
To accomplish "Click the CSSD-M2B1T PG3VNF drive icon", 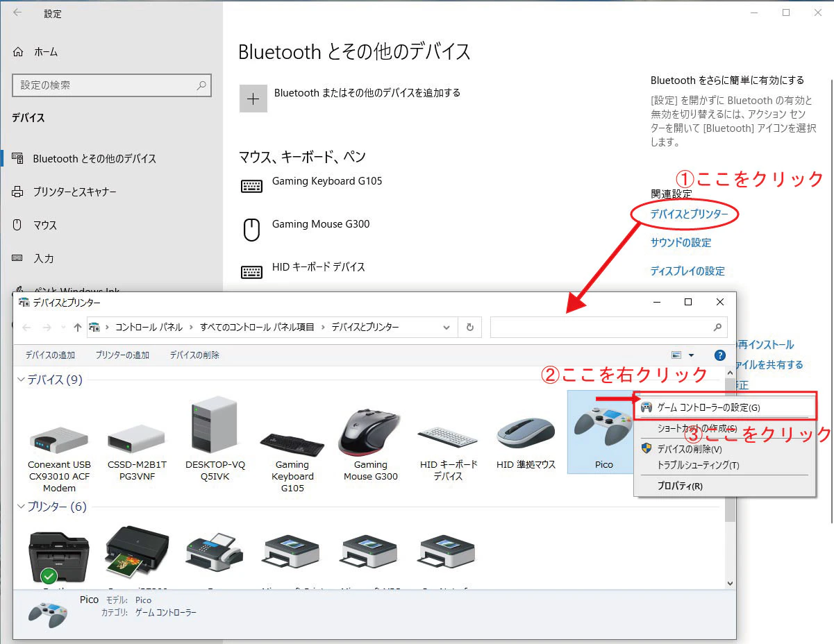I will (x=136, y=427).
